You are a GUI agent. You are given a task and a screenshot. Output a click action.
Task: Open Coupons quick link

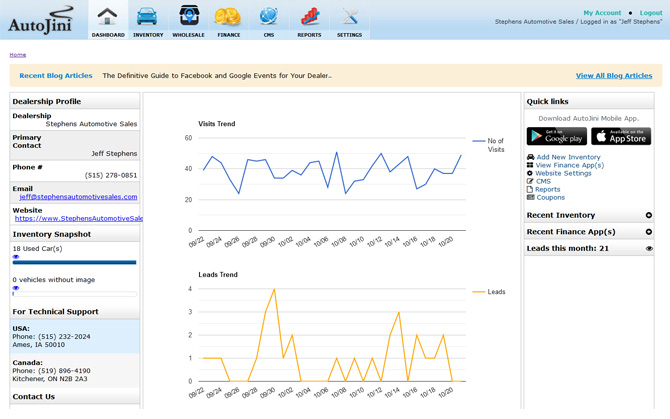(550, 197)
